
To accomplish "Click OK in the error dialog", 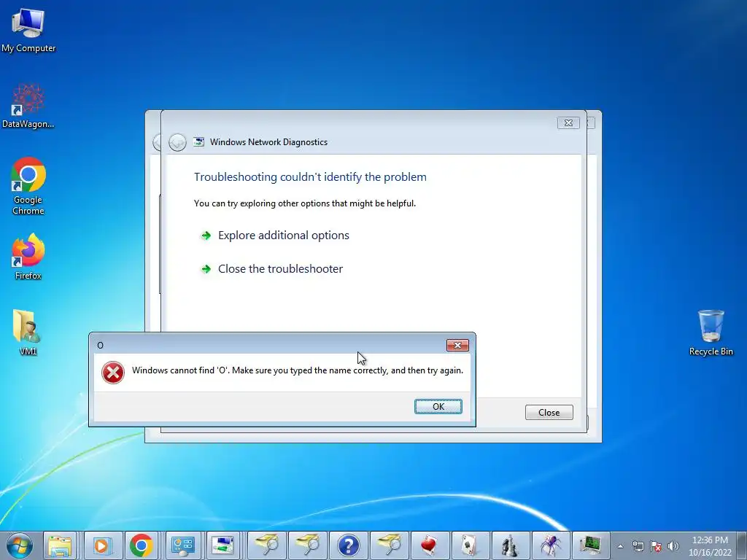I will point(438,406).
